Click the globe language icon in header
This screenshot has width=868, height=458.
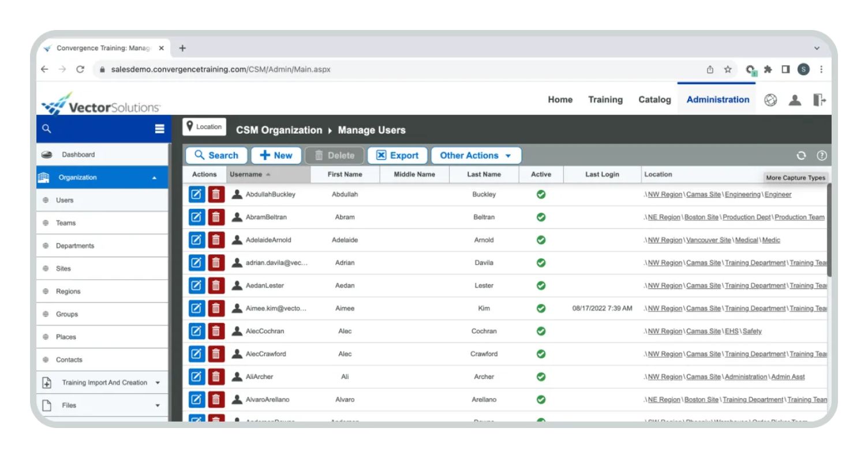[770, 100]
